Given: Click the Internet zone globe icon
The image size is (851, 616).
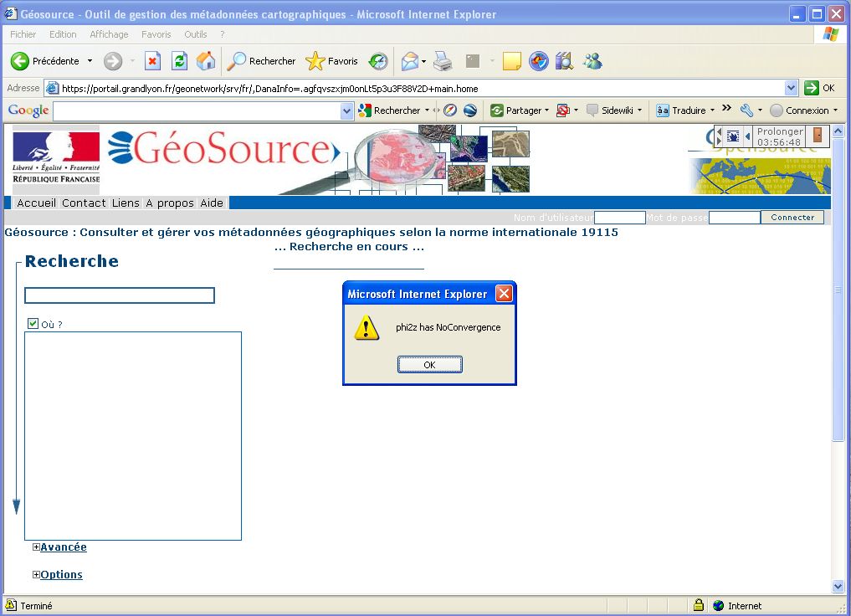Looking at the screenshot, I should [719, 606].
